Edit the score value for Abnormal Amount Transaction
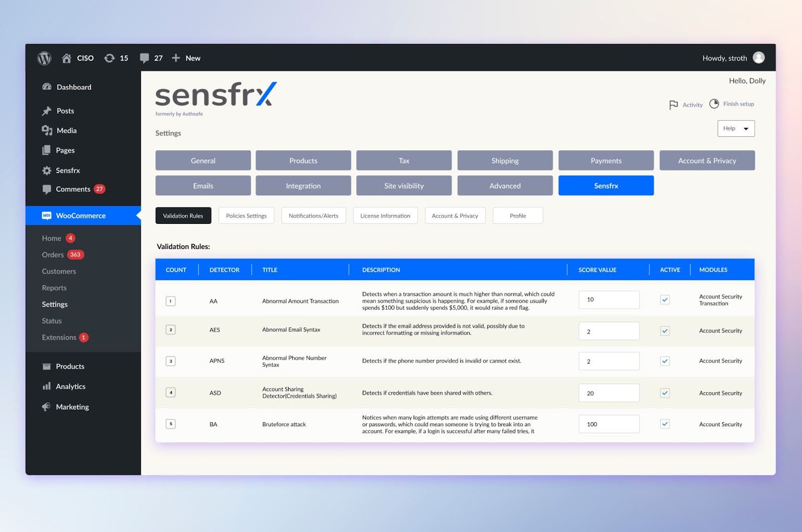 (609, 300)
